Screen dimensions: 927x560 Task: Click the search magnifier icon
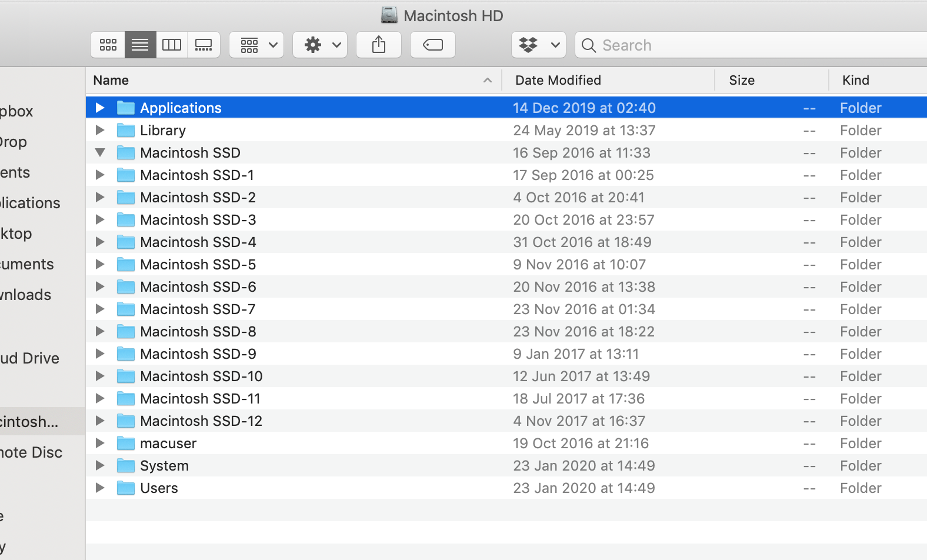(x=588, y=45)
